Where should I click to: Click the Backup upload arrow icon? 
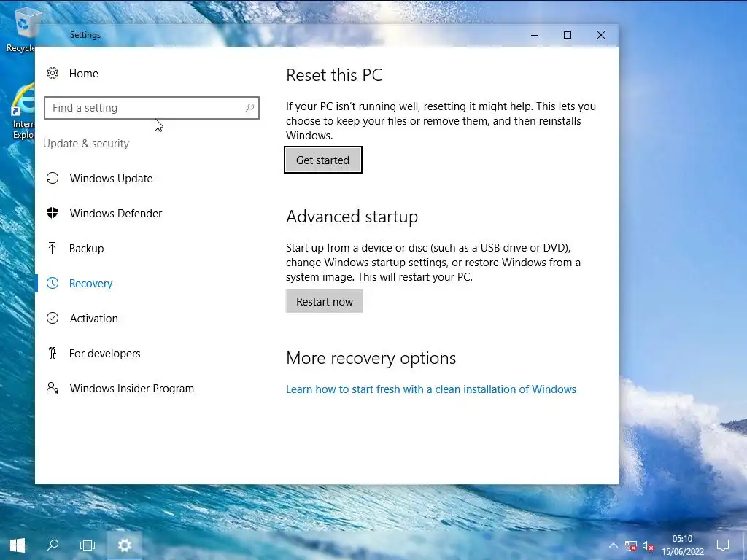click(x=53, y=248)
